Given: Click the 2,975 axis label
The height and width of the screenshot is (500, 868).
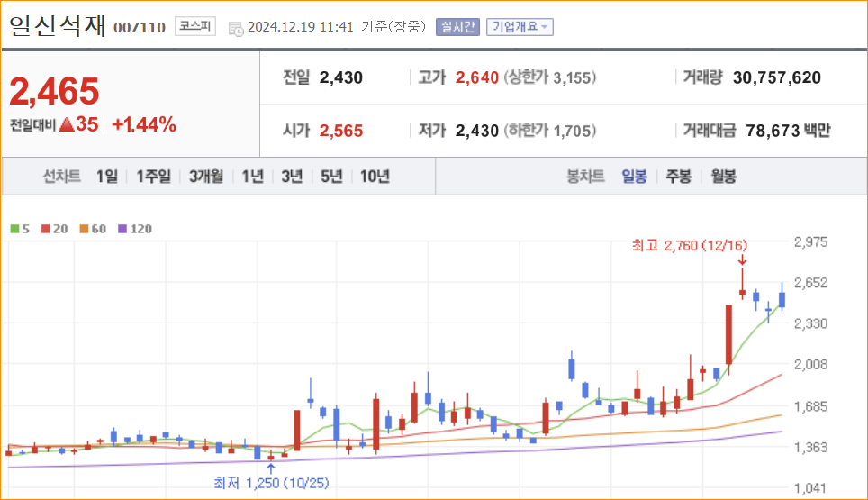Looking at the screenshot, I should (811, 242).
